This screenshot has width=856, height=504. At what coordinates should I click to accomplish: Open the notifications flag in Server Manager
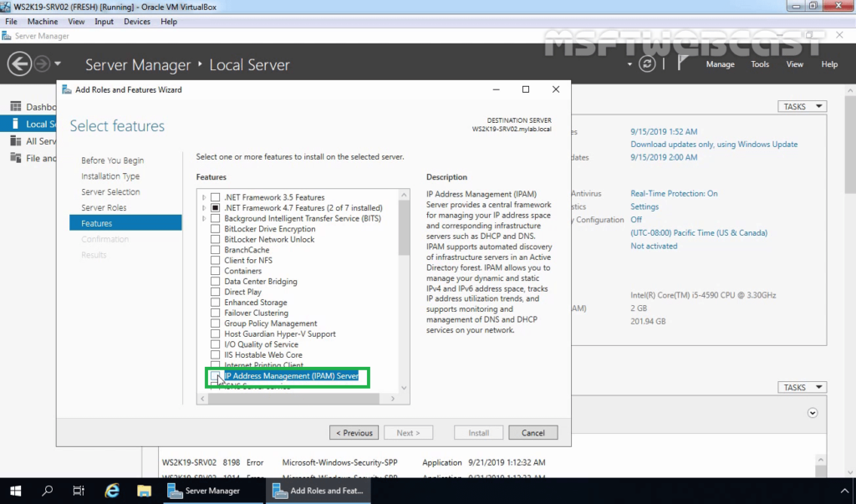[x=682, y=64]
